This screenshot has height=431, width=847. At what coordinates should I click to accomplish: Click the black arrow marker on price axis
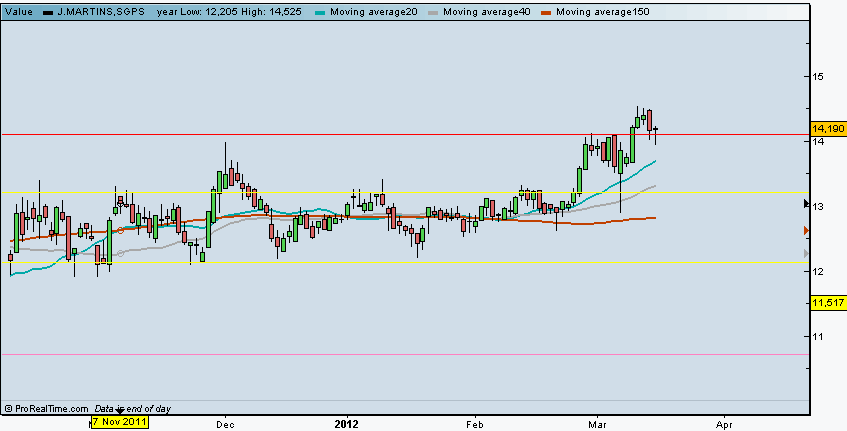pos(806,203)
